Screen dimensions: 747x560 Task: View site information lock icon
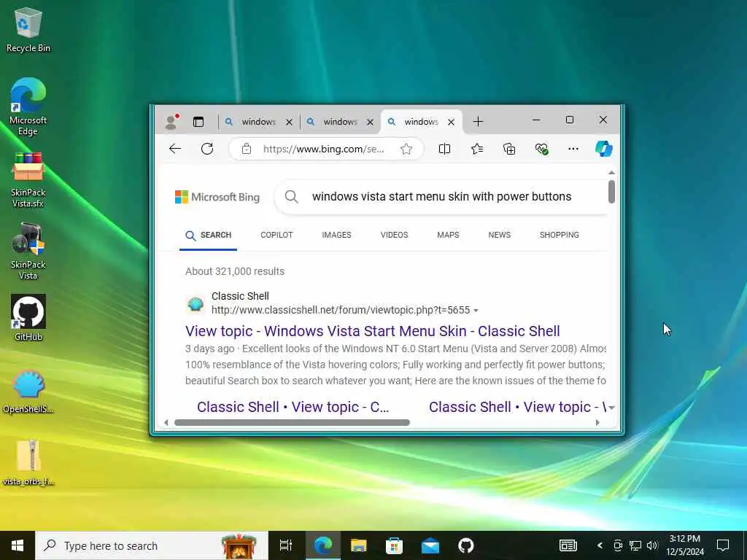point(247,149)
